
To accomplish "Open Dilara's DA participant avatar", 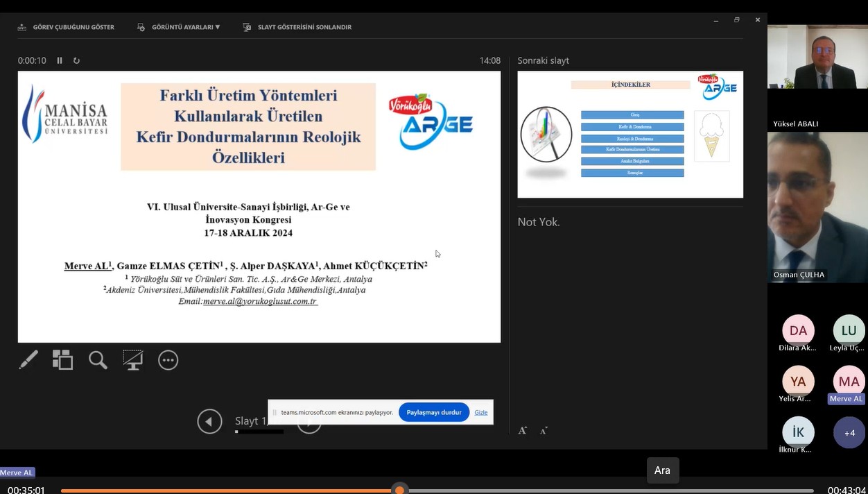I will point(798,331).
